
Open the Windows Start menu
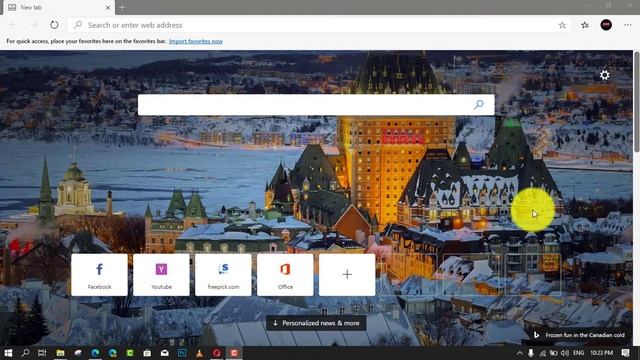pos(8,353)
